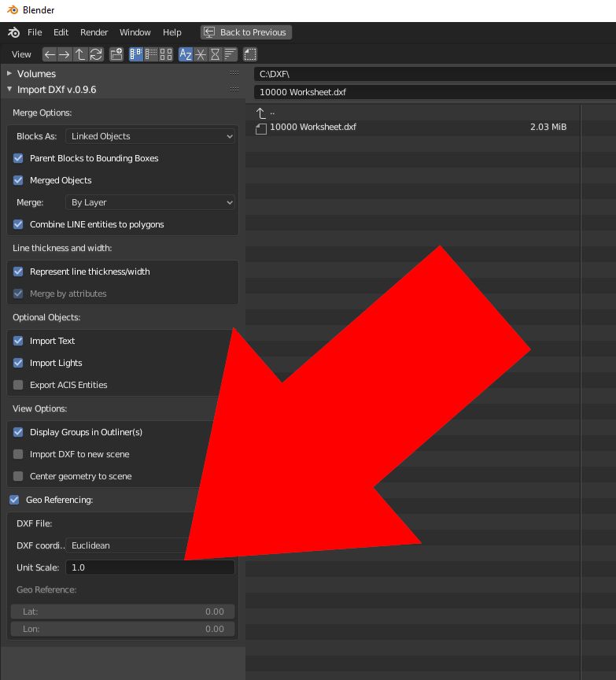Collapse the Import DXF v.0.9.6 panel
The height and width of the screenshot is (680, 616).
pos(9,89)
